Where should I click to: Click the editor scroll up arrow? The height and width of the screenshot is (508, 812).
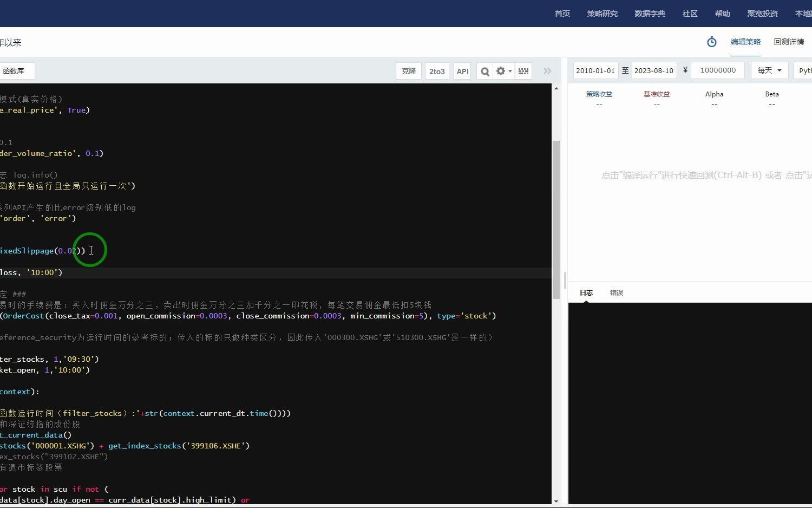556,88
